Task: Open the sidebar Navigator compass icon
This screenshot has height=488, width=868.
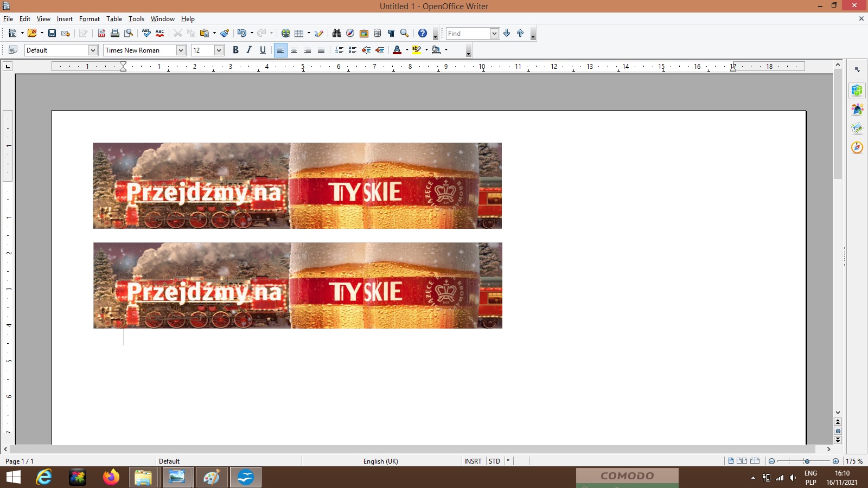Action: [857, 147]
